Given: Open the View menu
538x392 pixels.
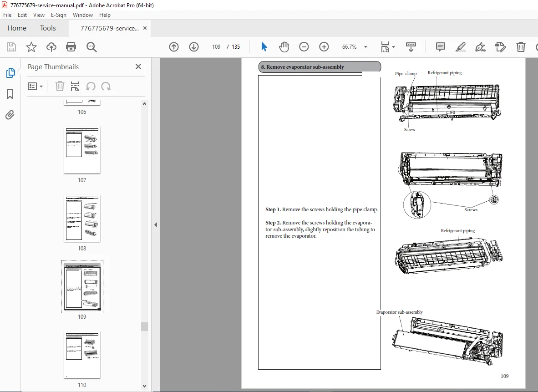Looking at the screenshot, I should point(39,15).
